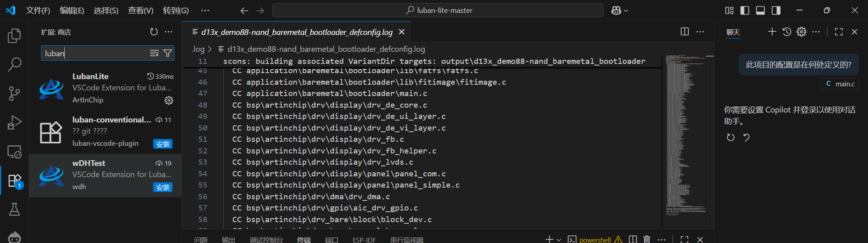This screenshot has width=868, height=243.
Task: Open the 转到(G) menu
Action: click(176, 10)
